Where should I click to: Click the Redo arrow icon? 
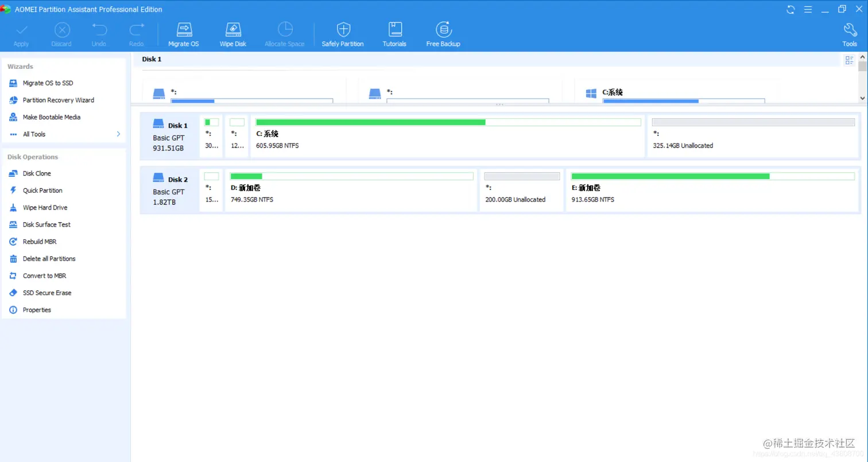[137, 29]
